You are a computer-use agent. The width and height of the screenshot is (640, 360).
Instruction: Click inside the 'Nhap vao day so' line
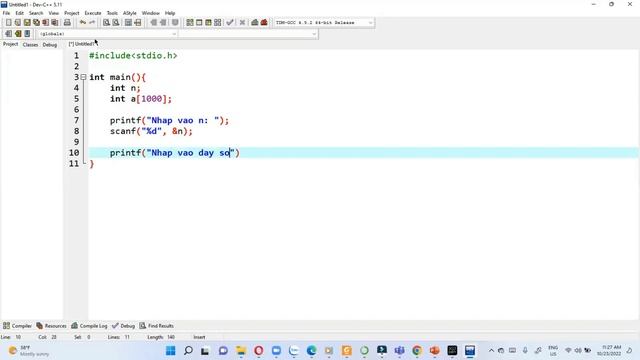(175, 153)
